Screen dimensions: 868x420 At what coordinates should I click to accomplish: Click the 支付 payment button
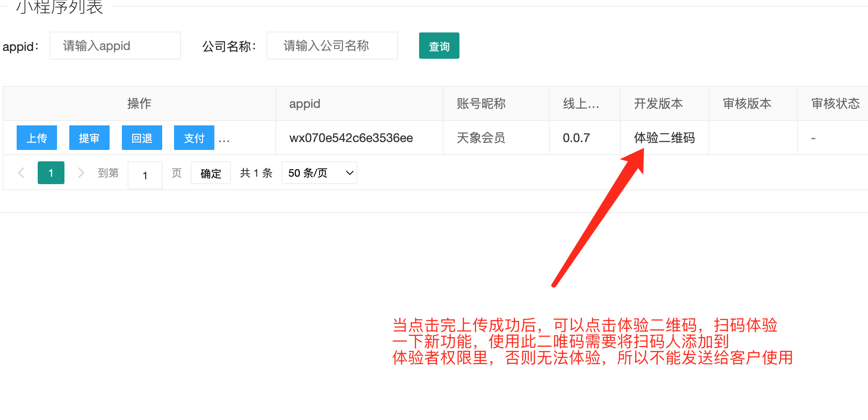194,138
